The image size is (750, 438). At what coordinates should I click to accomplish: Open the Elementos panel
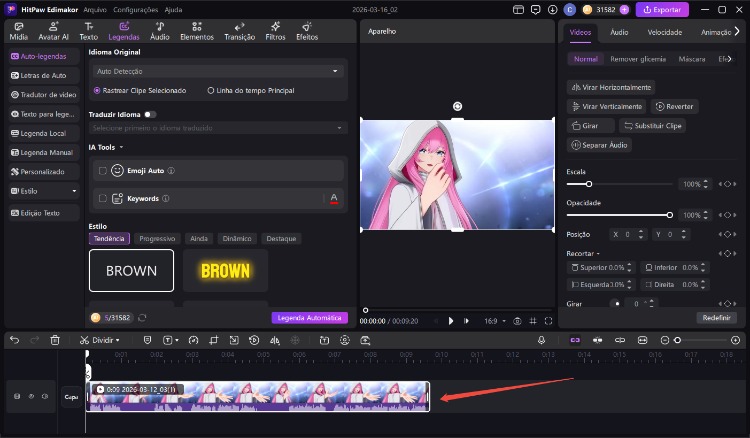click(197, 31)
